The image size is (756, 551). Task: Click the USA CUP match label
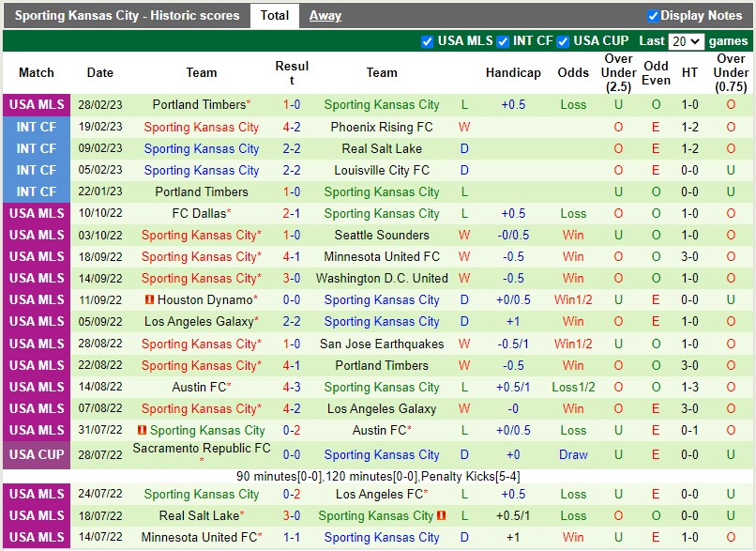(37, 454)
